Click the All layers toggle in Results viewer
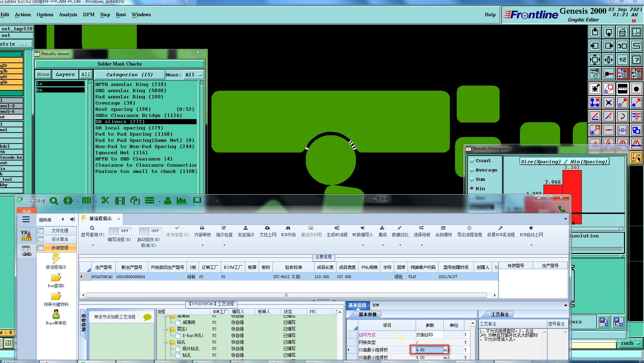The width and height of the screenshot is (644, 363). 86,74
